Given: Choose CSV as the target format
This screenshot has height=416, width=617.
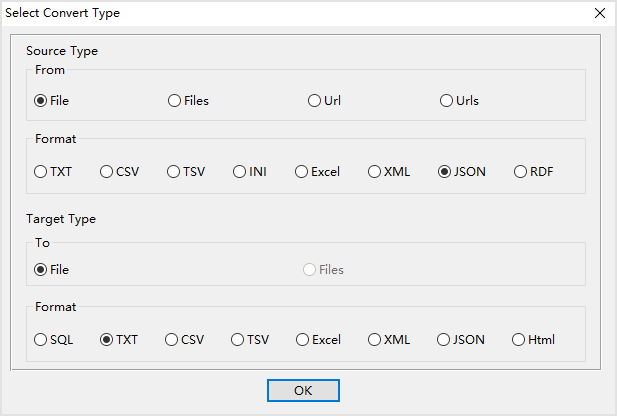Looking at the screenshot, I should (x=172, y=339).
